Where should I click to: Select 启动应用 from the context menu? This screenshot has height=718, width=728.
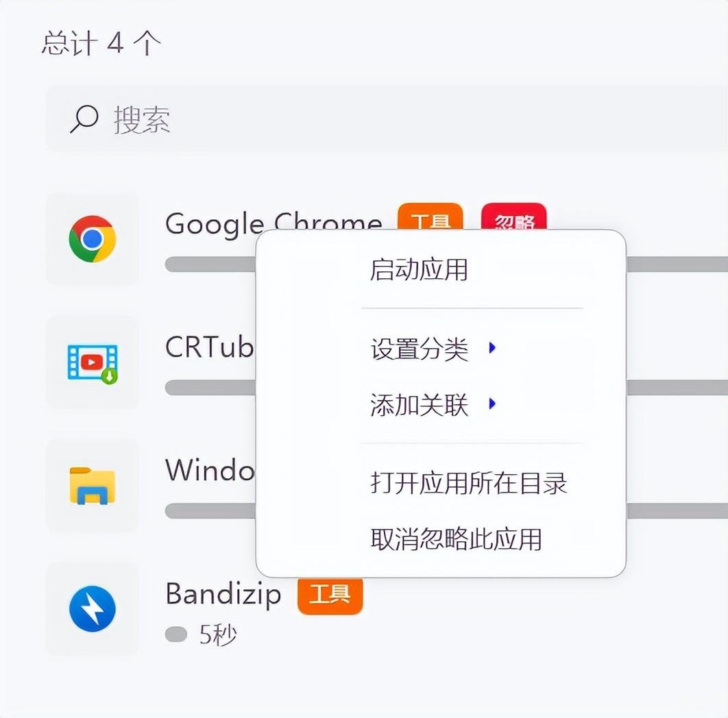[x=419, y=269]
